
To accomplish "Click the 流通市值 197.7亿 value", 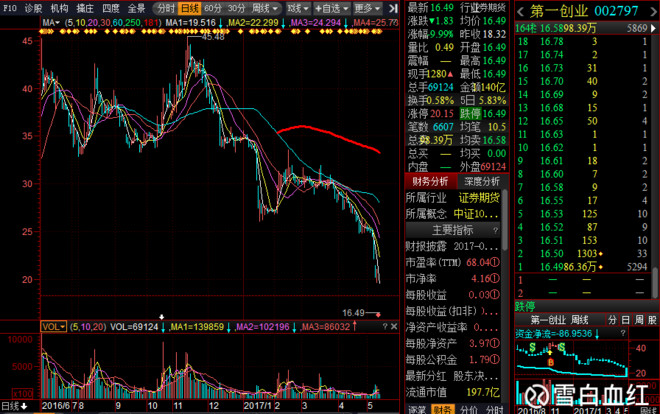I will coord(483,393).
